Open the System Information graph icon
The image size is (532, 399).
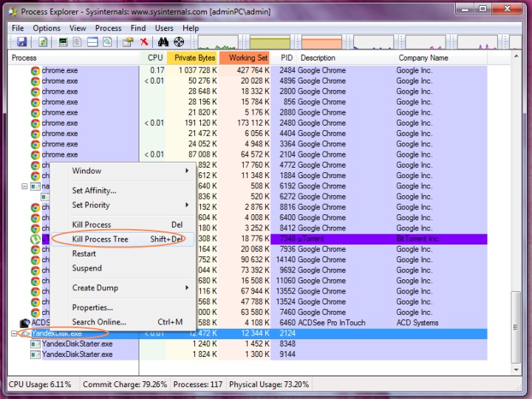coord(63,41)
